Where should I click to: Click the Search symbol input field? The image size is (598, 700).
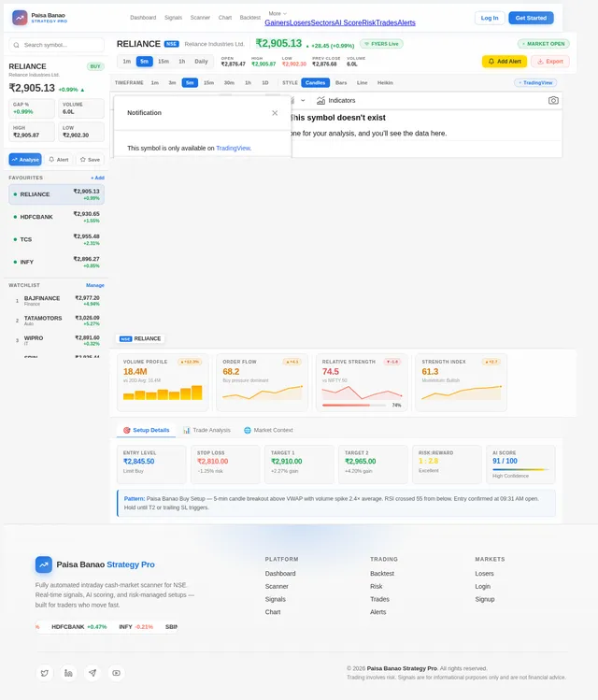57,45
